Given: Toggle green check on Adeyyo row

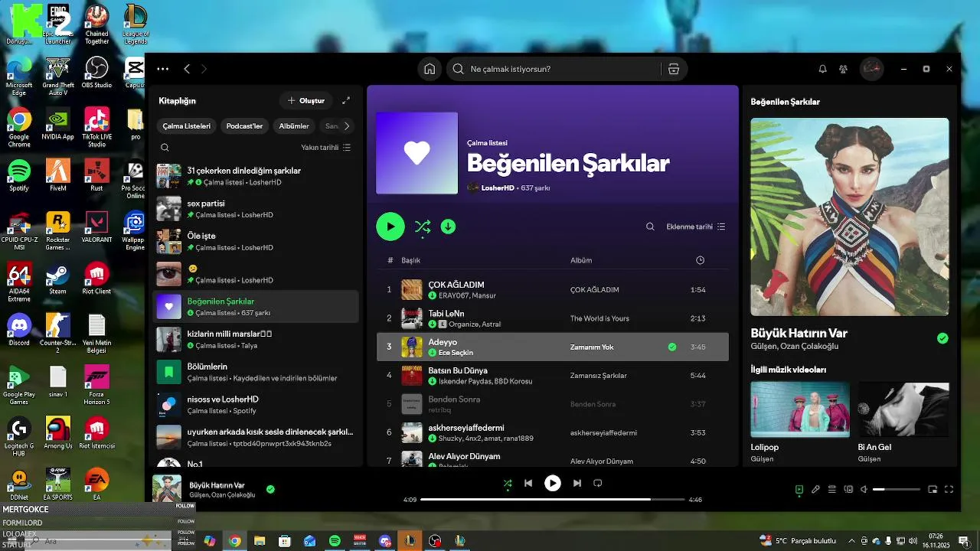Looking at the screenshot, I should (672, 347).
